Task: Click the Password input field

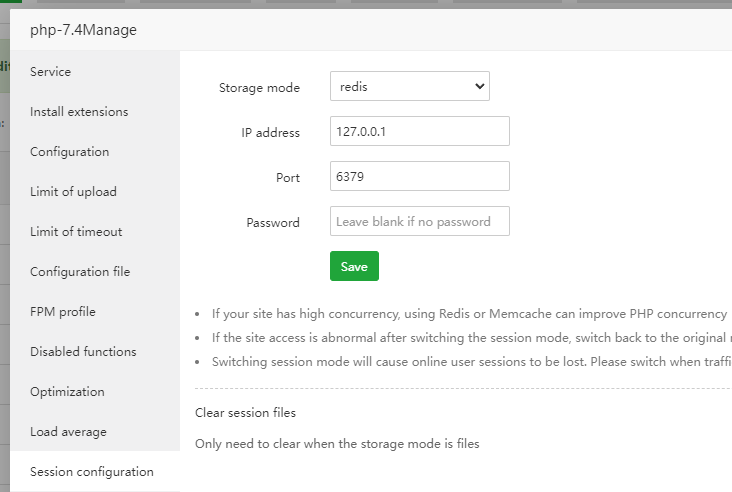Action: (419, 222)
